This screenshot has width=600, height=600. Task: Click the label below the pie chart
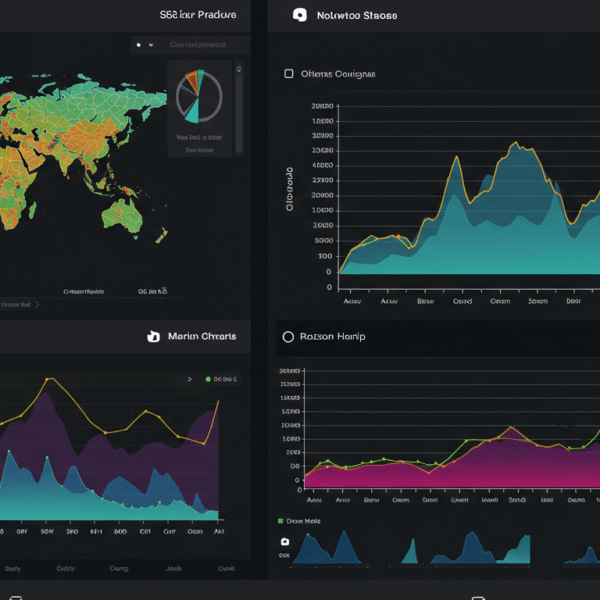198,138
